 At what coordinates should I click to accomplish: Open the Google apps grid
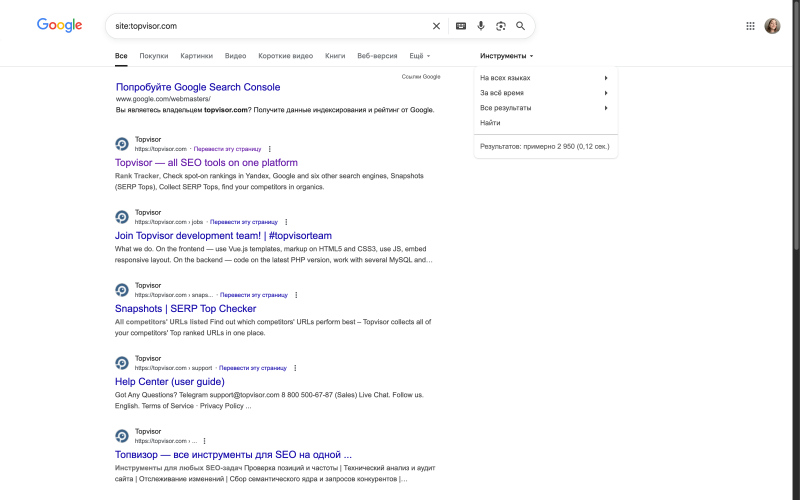point(750,26)
